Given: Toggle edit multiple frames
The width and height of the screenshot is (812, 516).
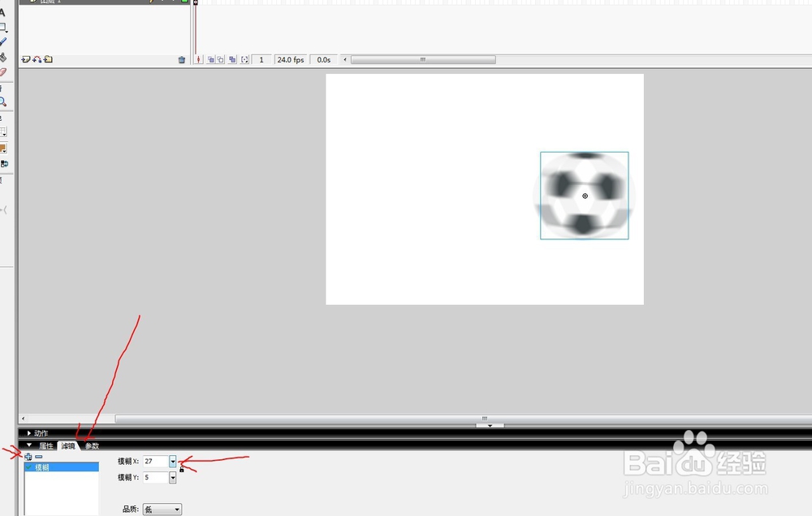Looking at the screenshot, I should coord(232,59).
